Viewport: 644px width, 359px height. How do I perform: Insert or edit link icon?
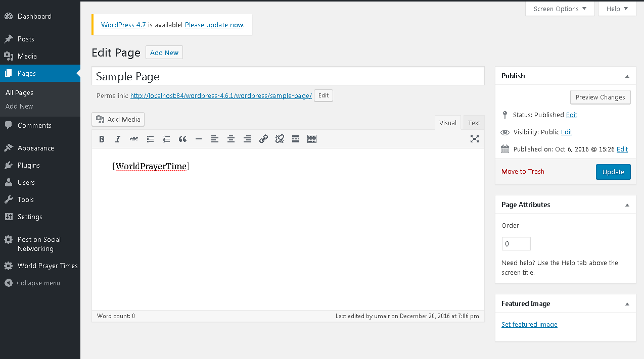(263, 139)
